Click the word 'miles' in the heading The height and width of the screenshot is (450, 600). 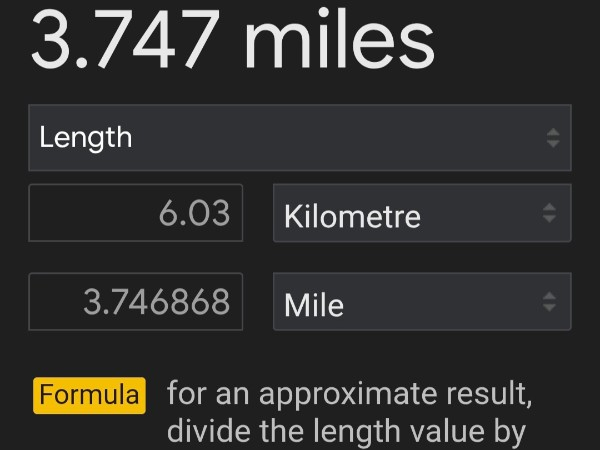coord(339,38)
